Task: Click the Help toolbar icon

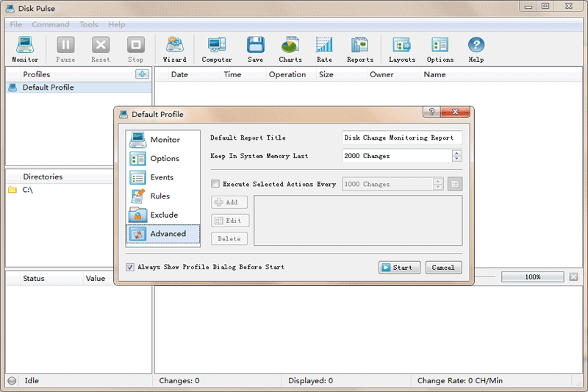Action: click(x=476, y=49)
